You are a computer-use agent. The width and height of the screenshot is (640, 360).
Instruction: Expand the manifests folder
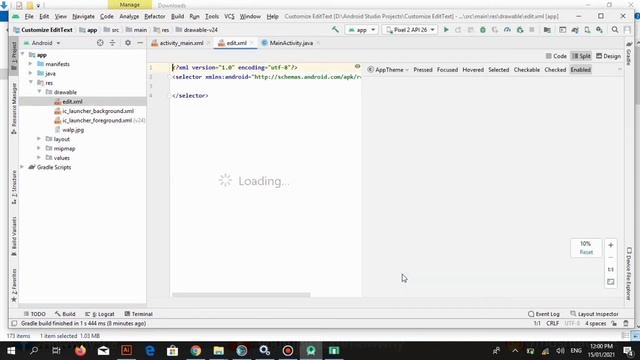(x=31, y=64)
